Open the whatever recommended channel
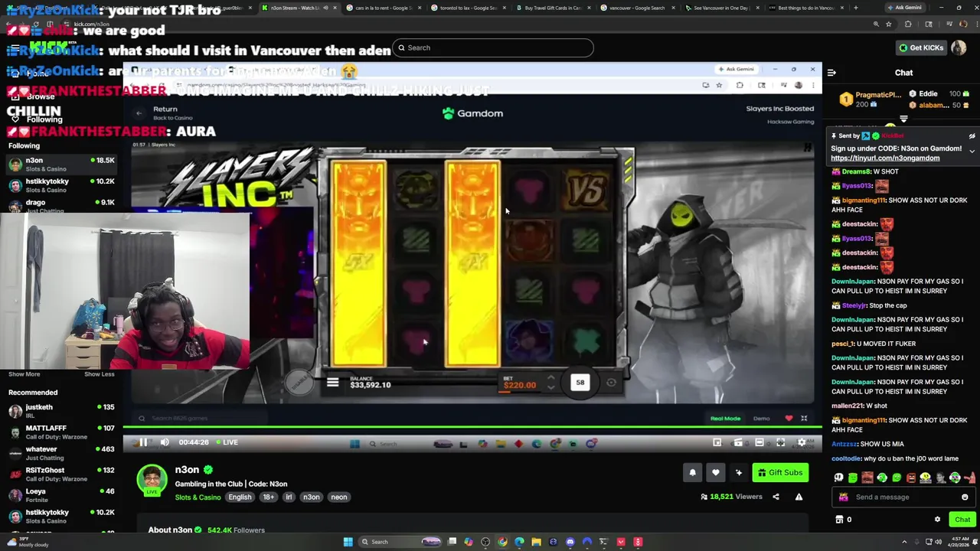This screenshot has height=551, width=980. point(61,453)
